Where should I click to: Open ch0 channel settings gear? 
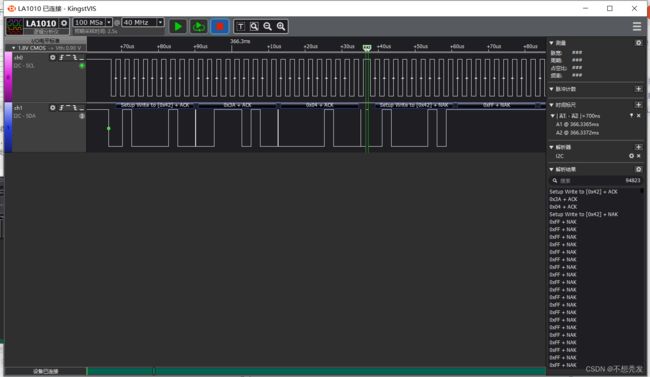click(x=53, y=58)
